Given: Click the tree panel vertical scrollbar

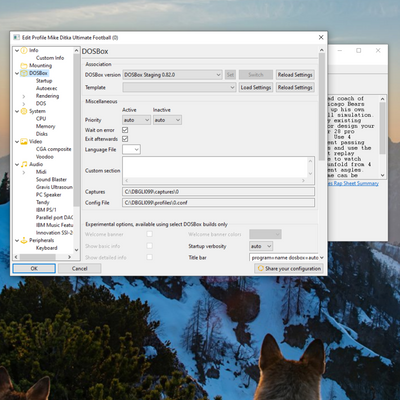Looking at the screenshot, I should pos(77,150).
